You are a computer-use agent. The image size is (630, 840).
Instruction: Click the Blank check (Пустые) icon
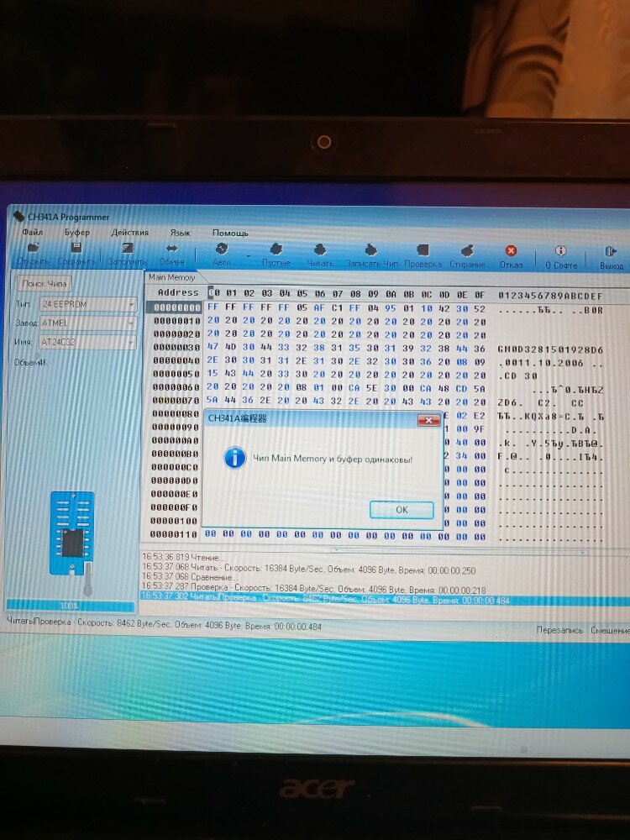pos(276,249)
